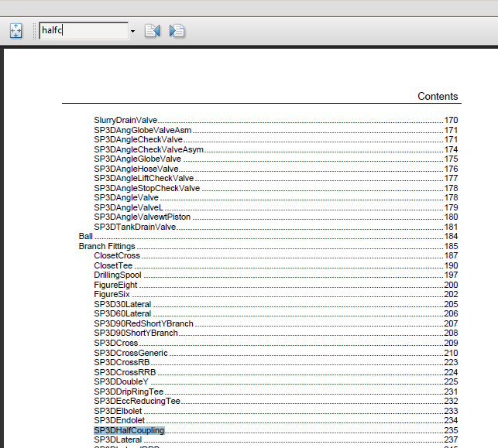This screenshot has height=448, width=498.
Task: Open the find box dropdown arrow
Action: (x=132, y=31)
